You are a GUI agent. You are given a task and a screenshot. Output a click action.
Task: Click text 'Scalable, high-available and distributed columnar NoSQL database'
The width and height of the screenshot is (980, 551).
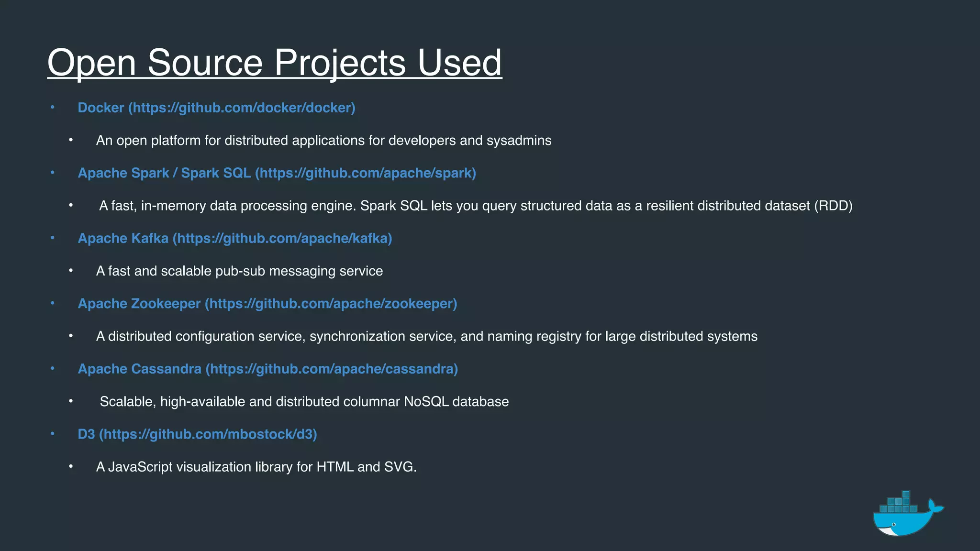304,402
